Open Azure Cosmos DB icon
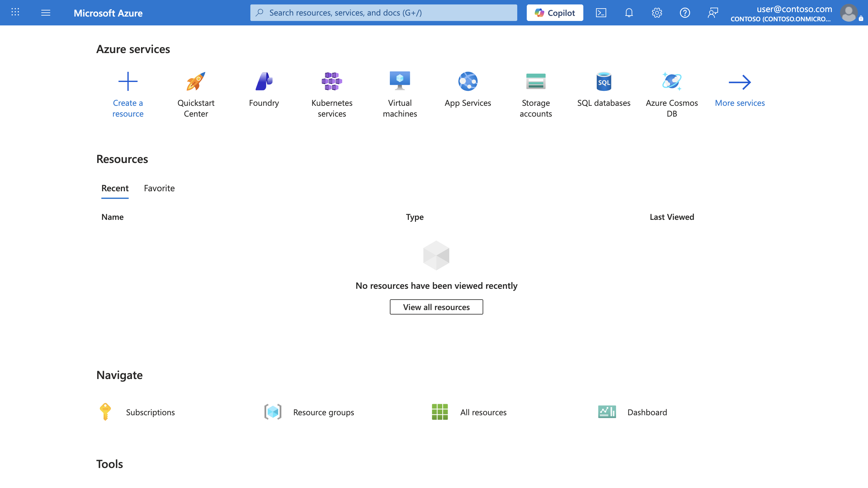Viewport: 868px width, 488px height. pyautogui.click(x=672, y=81)
